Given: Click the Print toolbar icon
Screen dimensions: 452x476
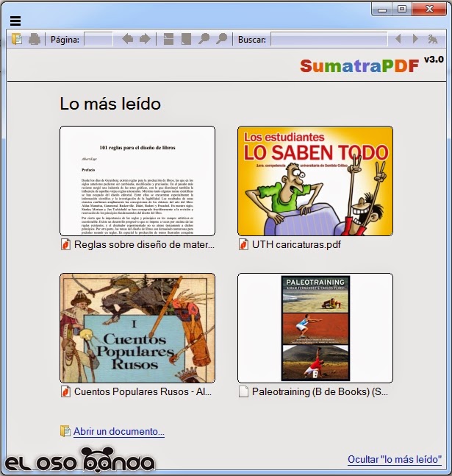Looking at the screenshot, I should 35,39.
